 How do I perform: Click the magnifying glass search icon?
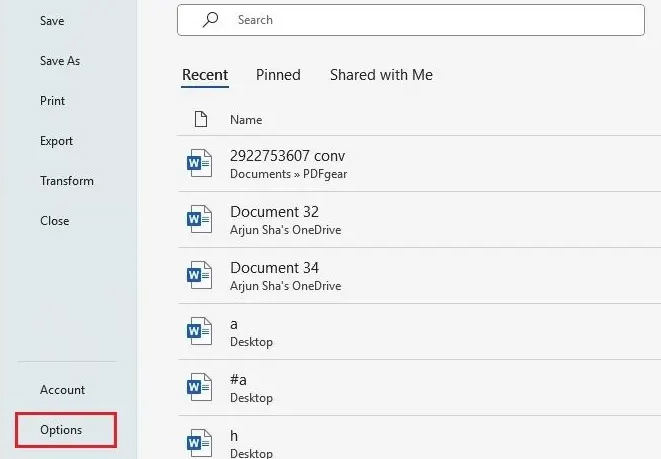(x=210, y=20)
